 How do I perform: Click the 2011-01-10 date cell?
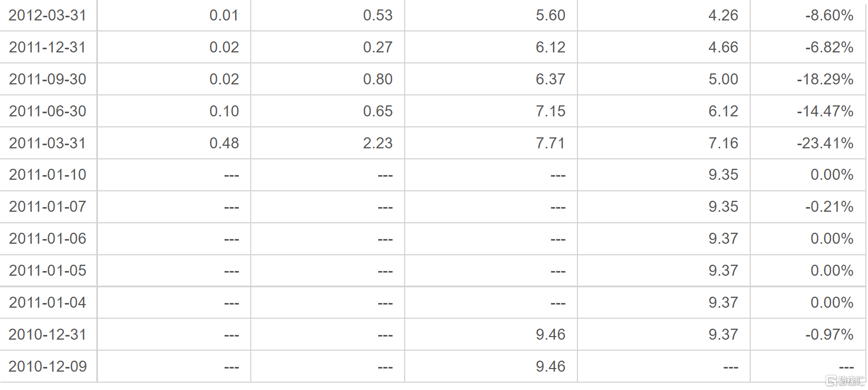48,175
